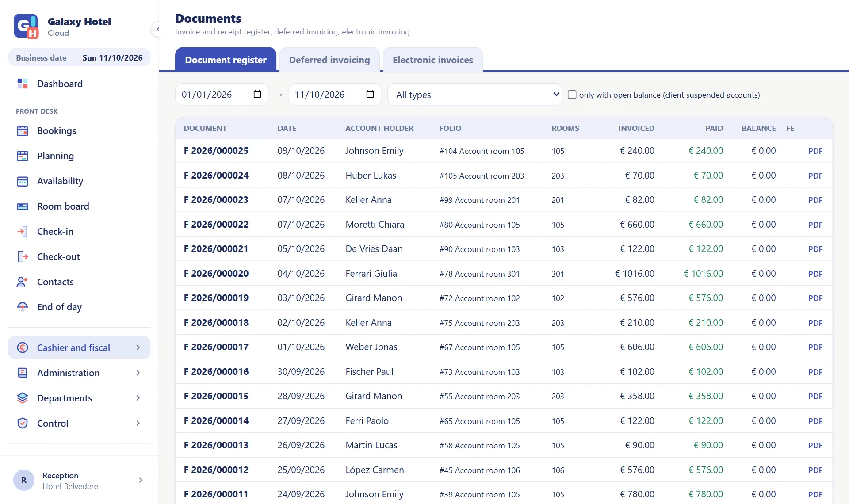
Task: Expand Administration menu chevron
Action: click(x=138, y=373)
